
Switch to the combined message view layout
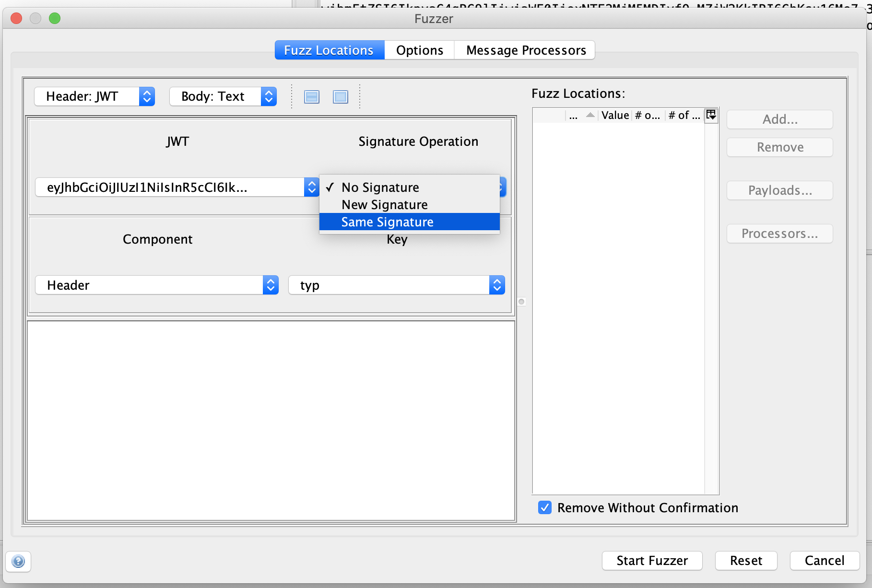(341, 96)
